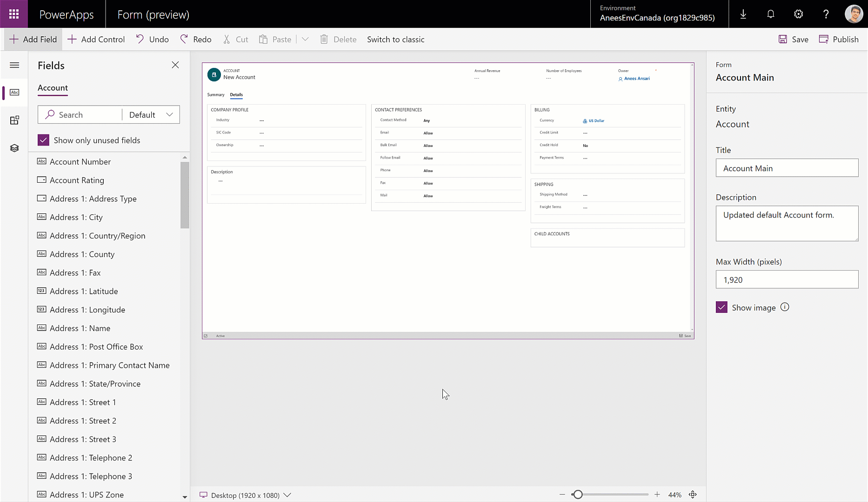This screenshot has width=868, height=502.
Task: Undo the last change
Action: [152, 40]
